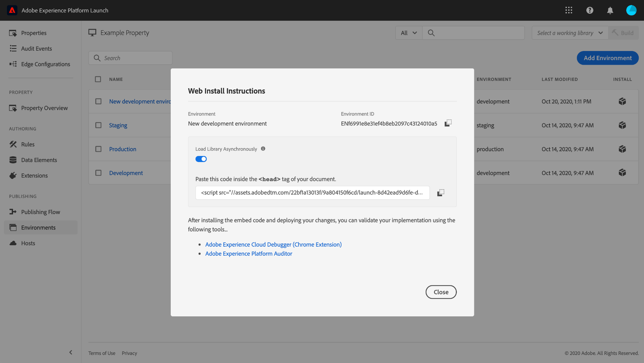Toggle Load Library Asynchronously switch
Viewport: 644px width, 363px height.
(x=201, y=159)
